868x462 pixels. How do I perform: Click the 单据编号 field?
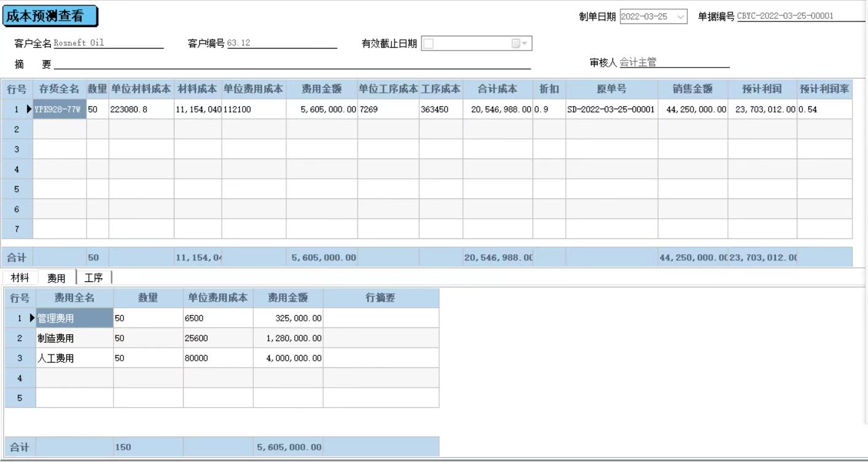point(799,17)
